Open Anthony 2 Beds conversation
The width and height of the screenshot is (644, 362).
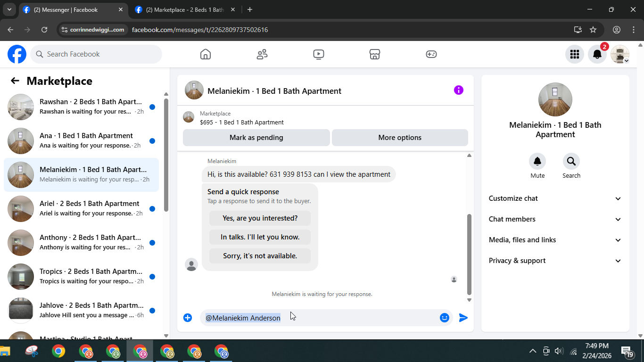point(81,243)
